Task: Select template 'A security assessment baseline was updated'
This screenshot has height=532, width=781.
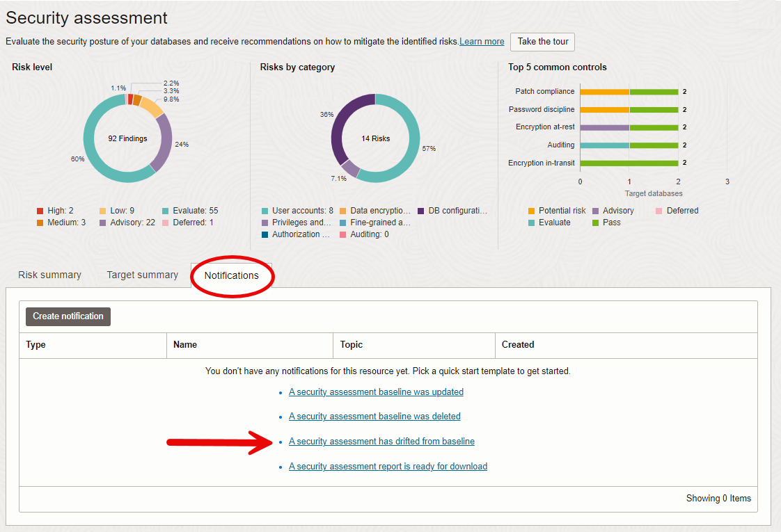Action: click(x=376, y=392)
